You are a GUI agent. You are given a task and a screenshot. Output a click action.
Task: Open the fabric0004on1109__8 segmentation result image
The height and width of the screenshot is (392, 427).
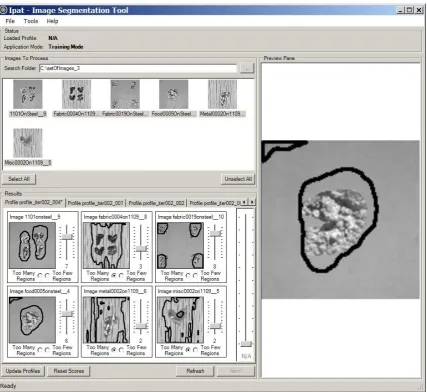(x=106, y=245)
